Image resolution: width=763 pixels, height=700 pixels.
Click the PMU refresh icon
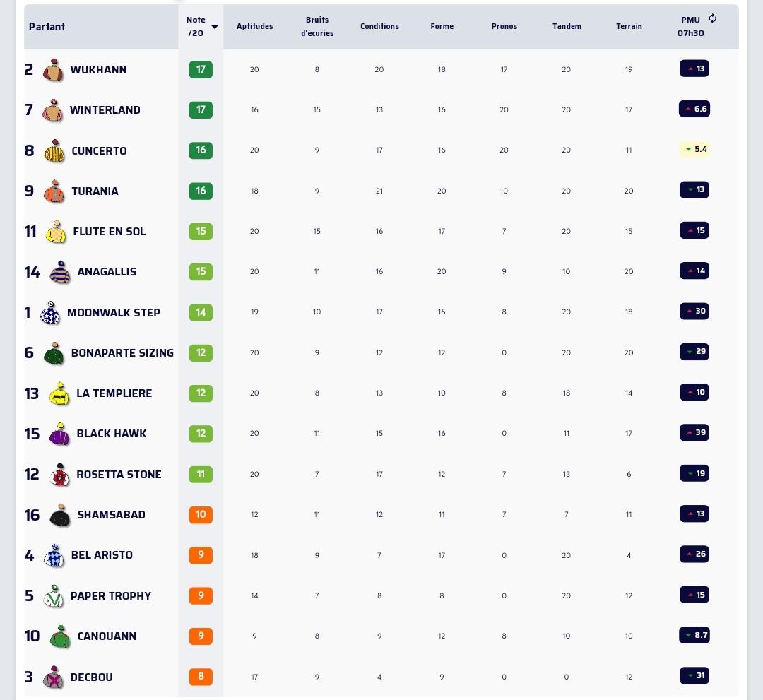click(712, 19)
